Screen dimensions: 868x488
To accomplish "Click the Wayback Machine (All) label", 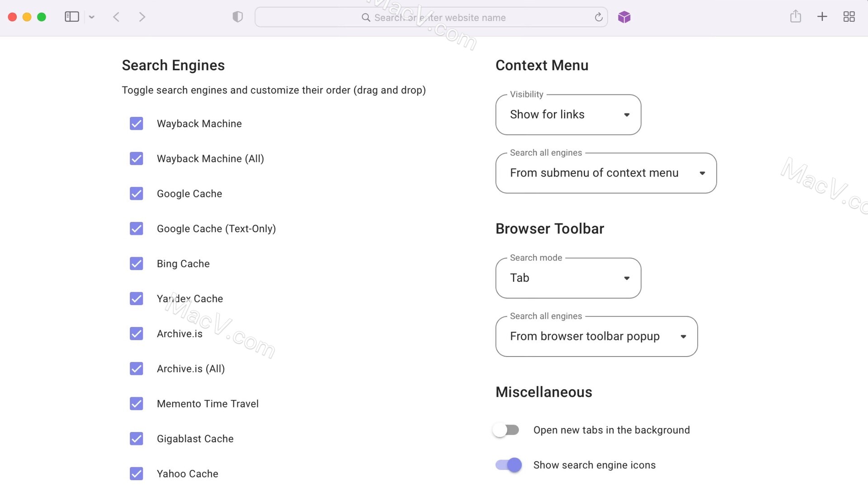I will click(210, 159).
